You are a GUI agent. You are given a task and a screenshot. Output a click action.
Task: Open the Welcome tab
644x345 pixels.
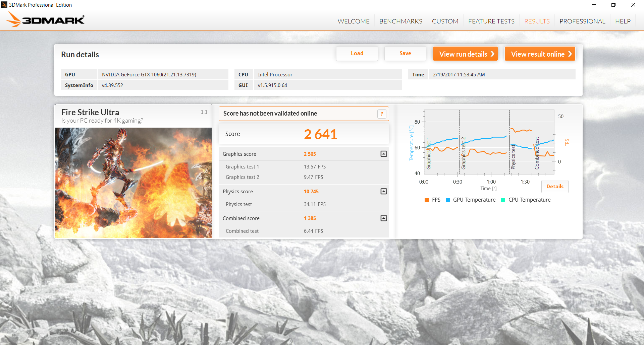tap(354, 21)
